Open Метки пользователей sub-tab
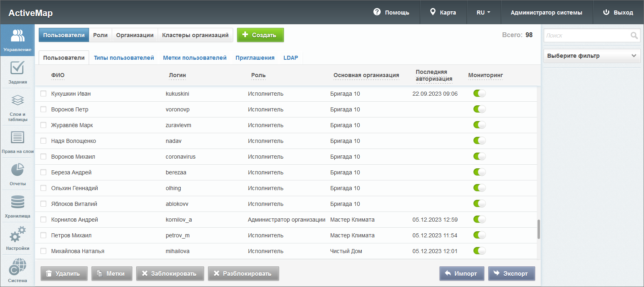 point(194,58)
